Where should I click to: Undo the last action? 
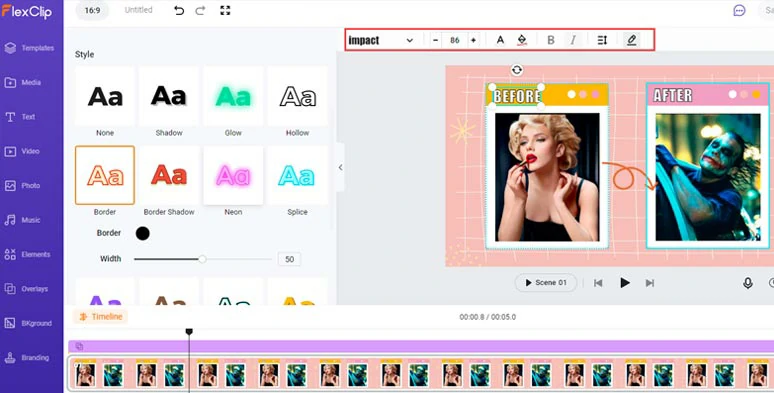pos(179,10)
